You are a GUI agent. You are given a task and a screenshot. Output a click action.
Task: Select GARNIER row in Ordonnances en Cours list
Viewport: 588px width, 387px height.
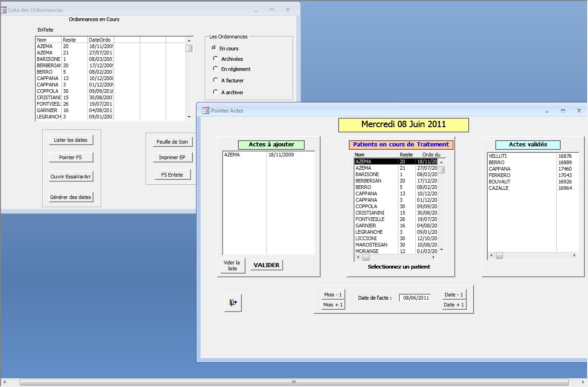(x=110, y=110)
